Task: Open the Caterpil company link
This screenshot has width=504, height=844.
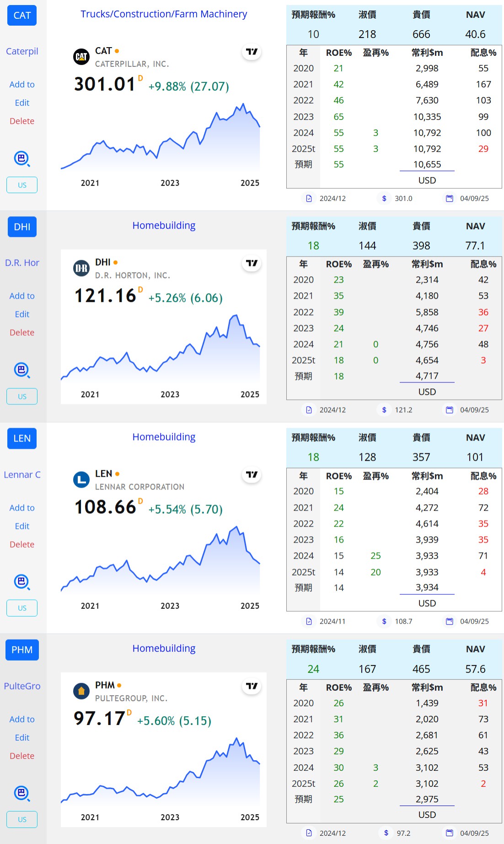Action: tap(22, 51)
